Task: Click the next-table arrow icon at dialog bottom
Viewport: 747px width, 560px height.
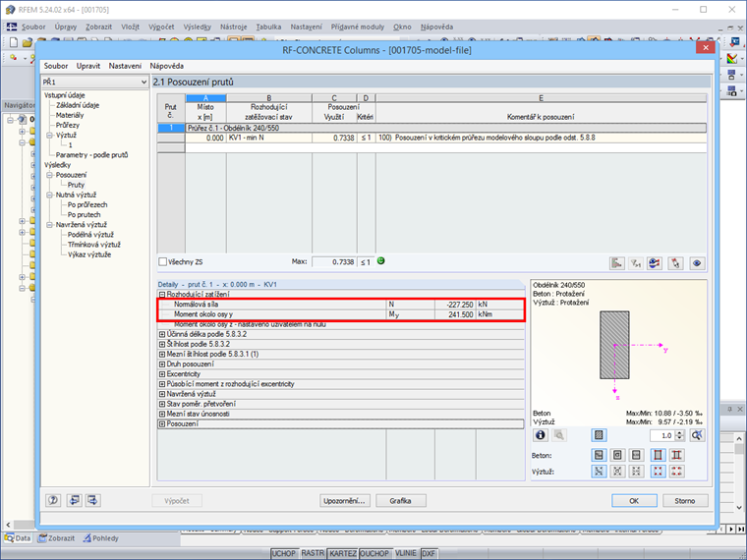Action: coord(93,500)
